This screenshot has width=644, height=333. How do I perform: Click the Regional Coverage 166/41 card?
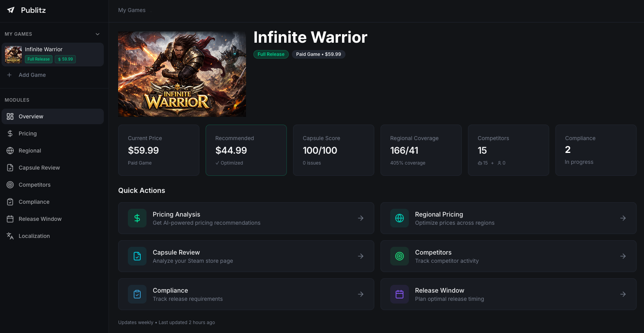click(421, 150)
